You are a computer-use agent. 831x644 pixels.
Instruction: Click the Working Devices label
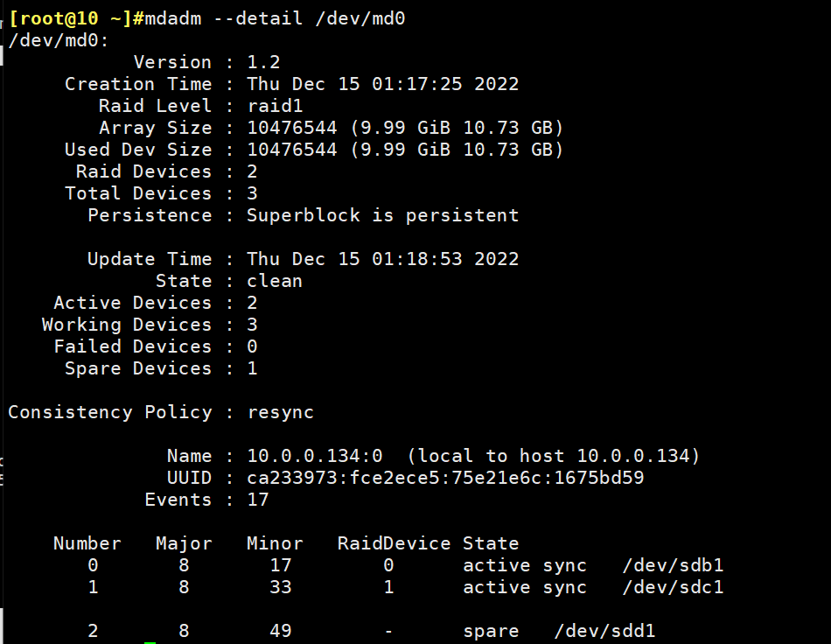pos(127,325)
